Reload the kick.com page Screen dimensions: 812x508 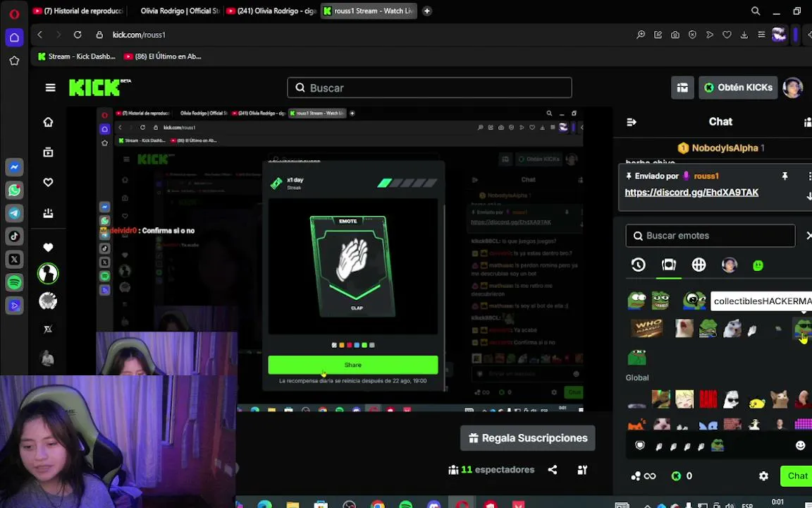(78, 35)
